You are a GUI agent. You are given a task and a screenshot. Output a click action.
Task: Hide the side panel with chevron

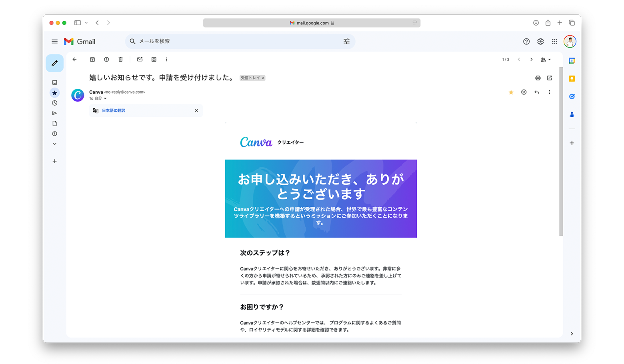[x=572, y=334]
